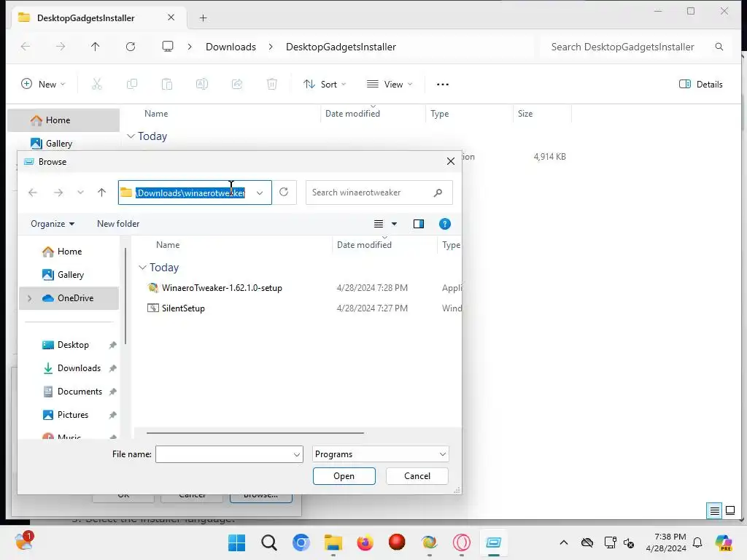Screen dimensions: 747x560
Task: Sort Browse dialog by Date modified column
Action: (364, 245)
